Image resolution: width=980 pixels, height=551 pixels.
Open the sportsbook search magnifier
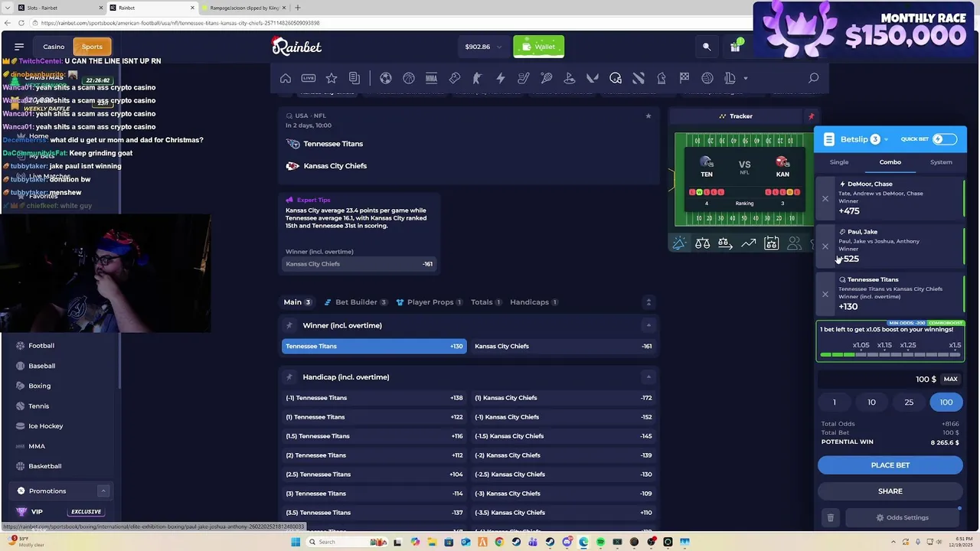pyautogui.click(x=814, y=78)
